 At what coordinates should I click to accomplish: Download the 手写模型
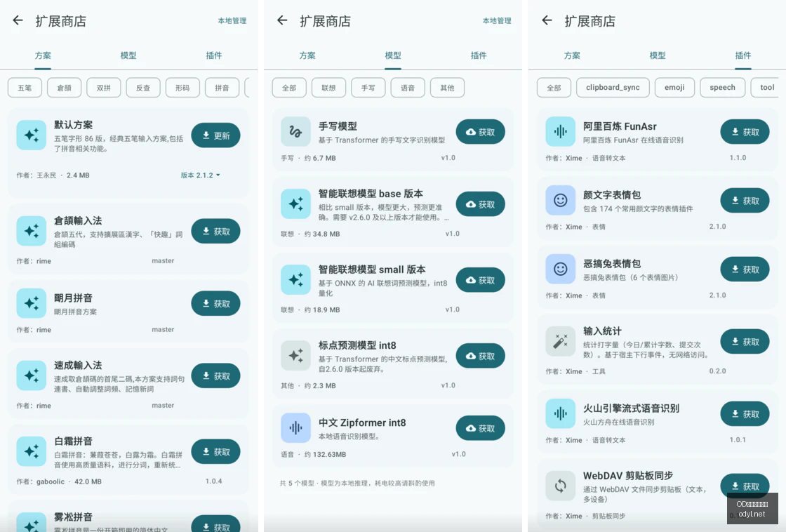click(x=480, y=132)
